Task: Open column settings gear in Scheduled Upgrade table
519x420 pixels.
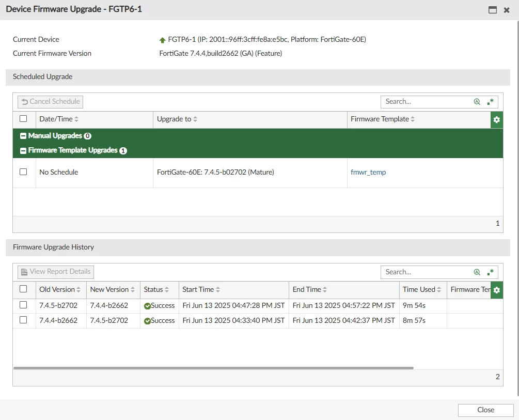Action: tap(496, 119)
